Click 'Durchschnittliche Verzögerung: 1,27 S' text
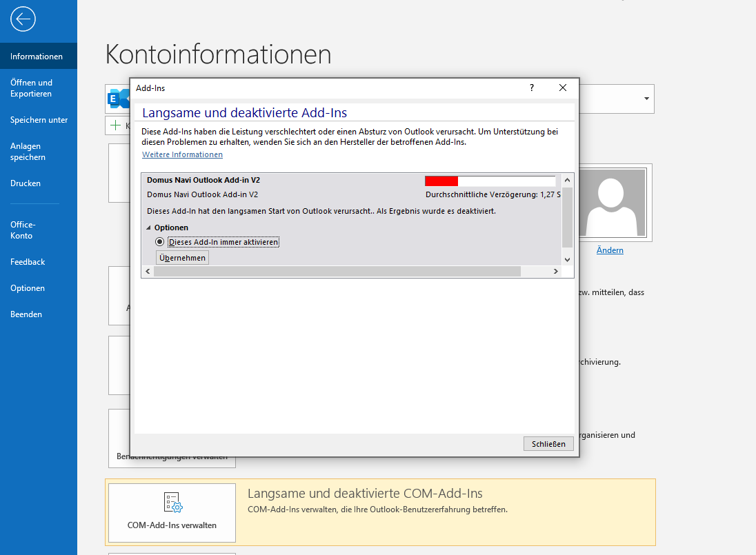 493,194
